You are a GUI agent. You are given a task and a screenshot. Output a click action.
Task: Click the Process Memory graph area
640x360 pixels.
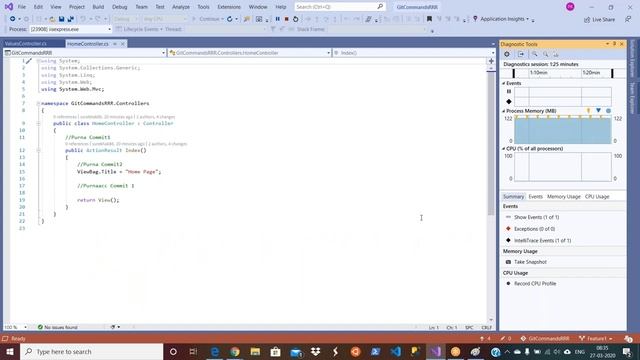[563, 130]
